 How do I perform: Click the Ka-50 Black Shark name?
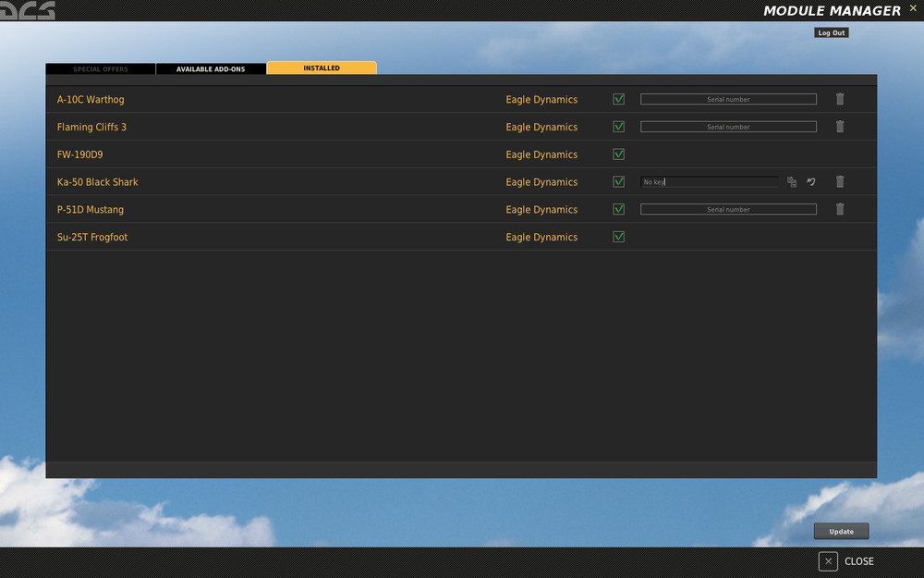click(97, 182)
